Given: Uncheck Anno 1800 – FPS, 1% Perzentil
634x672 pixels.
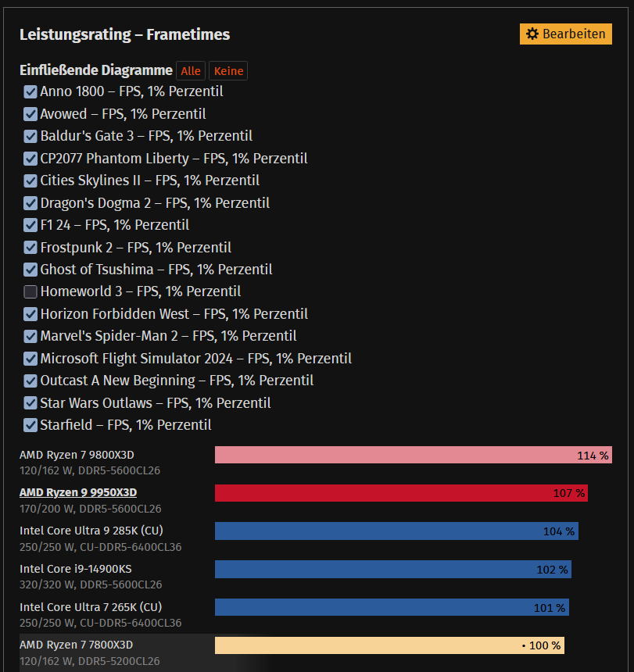Looking at the screenshot, I should [x=30, y=91].
